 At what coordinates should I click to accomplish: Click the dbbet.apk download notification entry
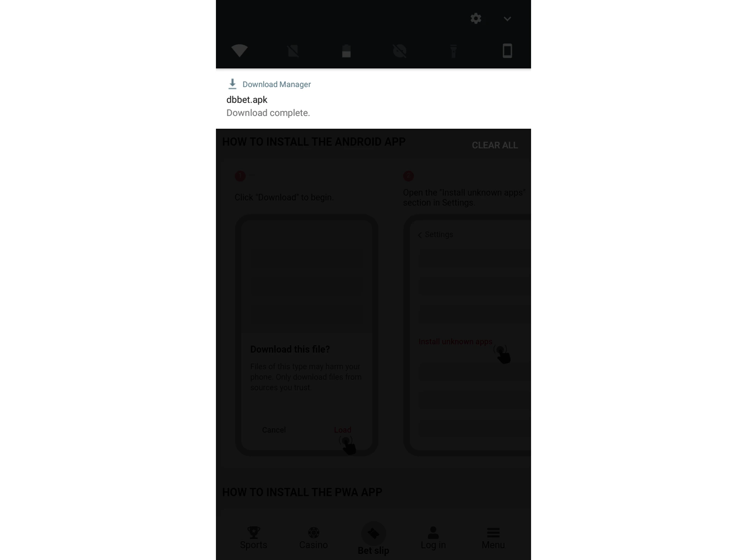tap(373, 99)
